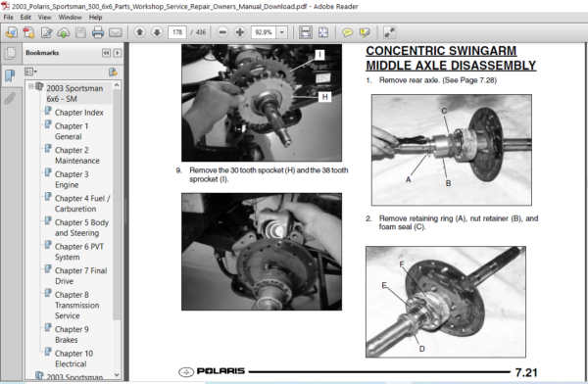The width and height of the screenshot is (588, 384).
Task: Open the Window menu
Action: [71, 18]
